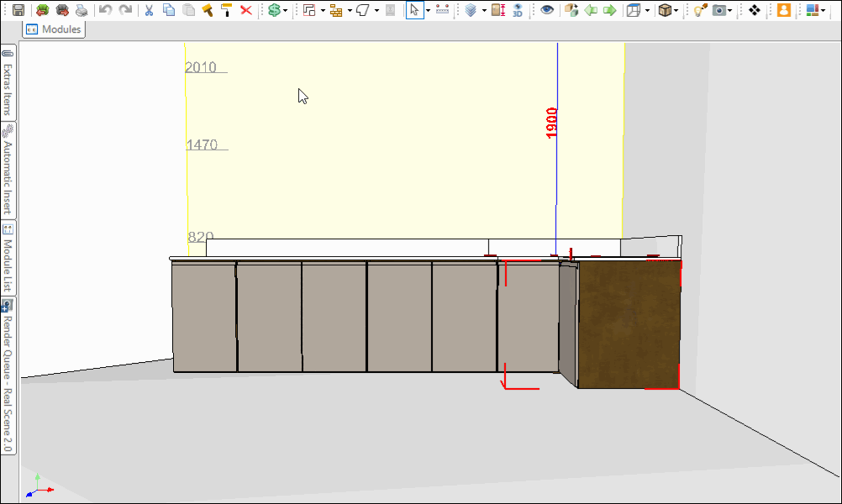The height and width of the screenshot is (504, 842).
Task: Expand the freeform shape dropdown arrow
Action: point(376,10)
